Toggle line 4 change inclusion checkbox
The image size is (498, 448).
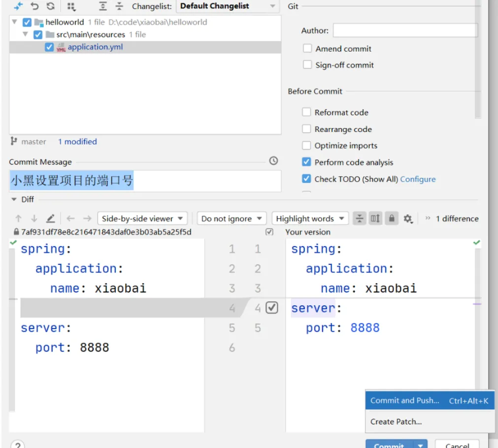272,308
